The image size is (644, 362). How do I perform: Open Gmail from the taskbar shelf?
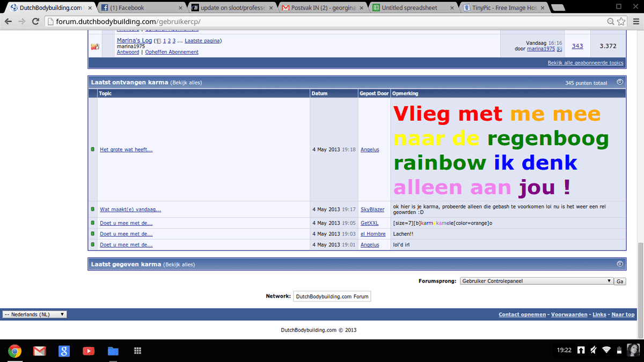[x=39, y=351]
